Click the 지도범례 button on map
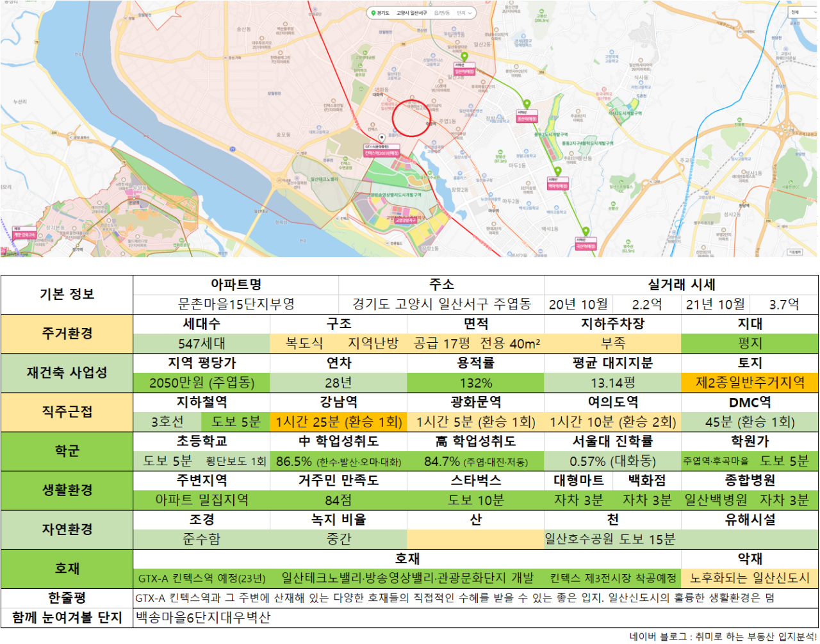This screenshot has width=820, height=644. click(795, 252)
